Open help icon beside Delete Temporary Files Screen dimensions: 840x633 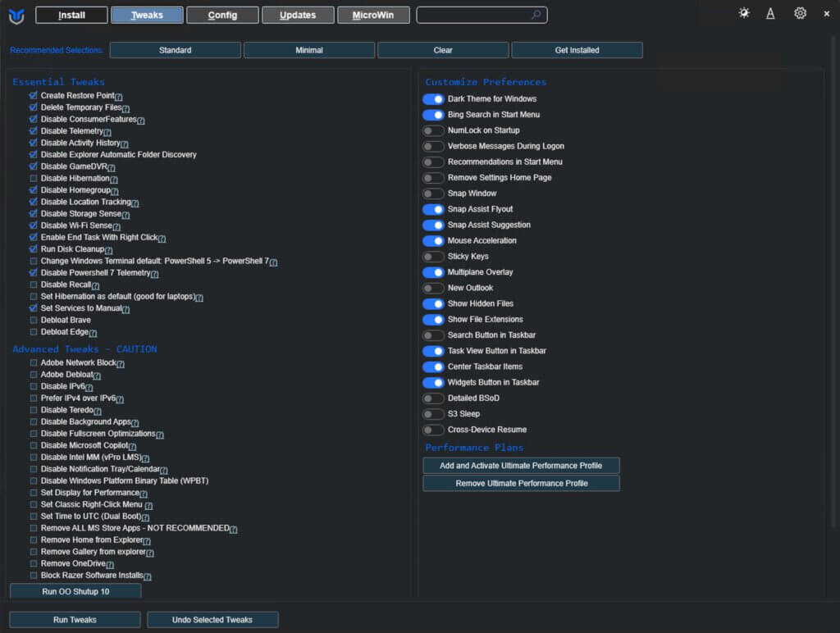coord(126,109)
